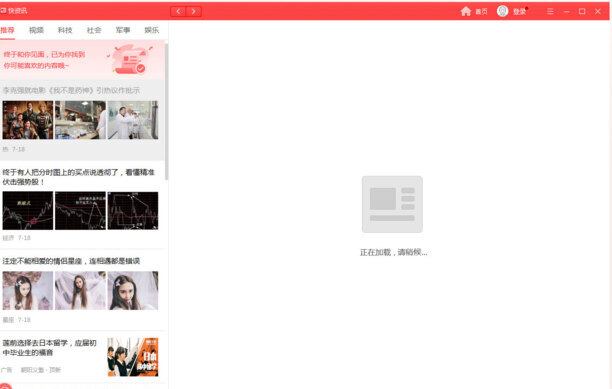Image resolution: width=612 pixels, height=389 pixels.
Task: Open the 《我不是药神》 news headline
Action: pos(71,91)
